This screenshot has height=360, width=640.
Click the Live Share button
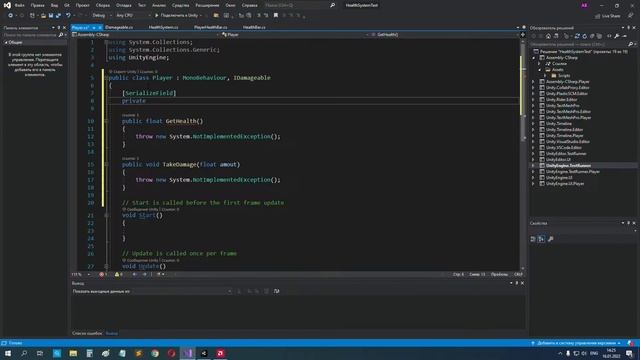pyautogui.click(x=608, y=16)
